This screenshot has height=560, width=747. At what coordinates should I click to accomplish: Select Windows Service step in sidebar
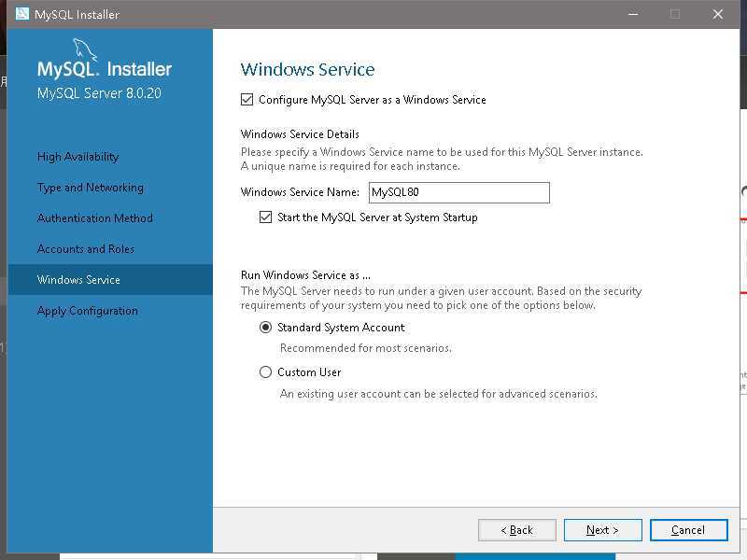110,279
